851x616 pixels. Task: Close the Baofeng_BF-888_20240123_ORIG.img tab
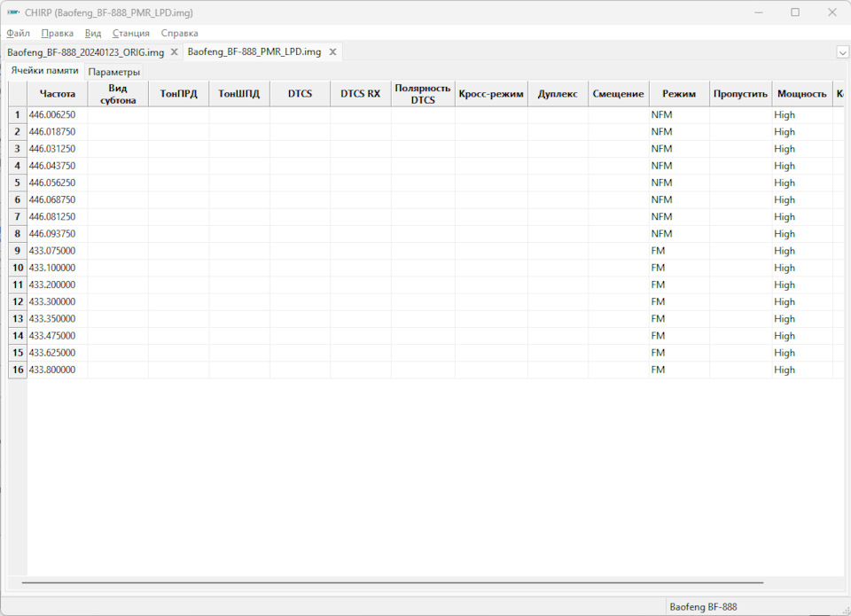pos(175,52)
